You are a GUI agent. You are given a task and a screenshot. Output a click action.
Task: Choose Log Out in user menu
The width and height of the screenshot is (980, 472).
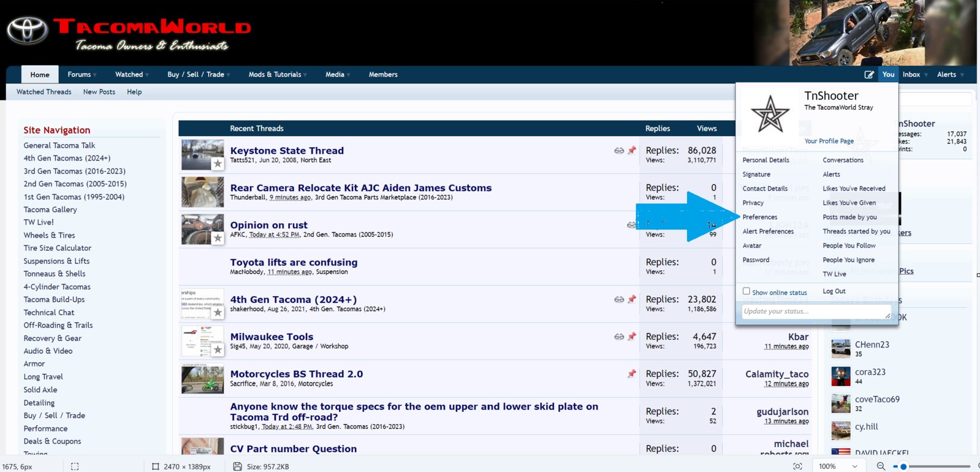pos(834,291)
